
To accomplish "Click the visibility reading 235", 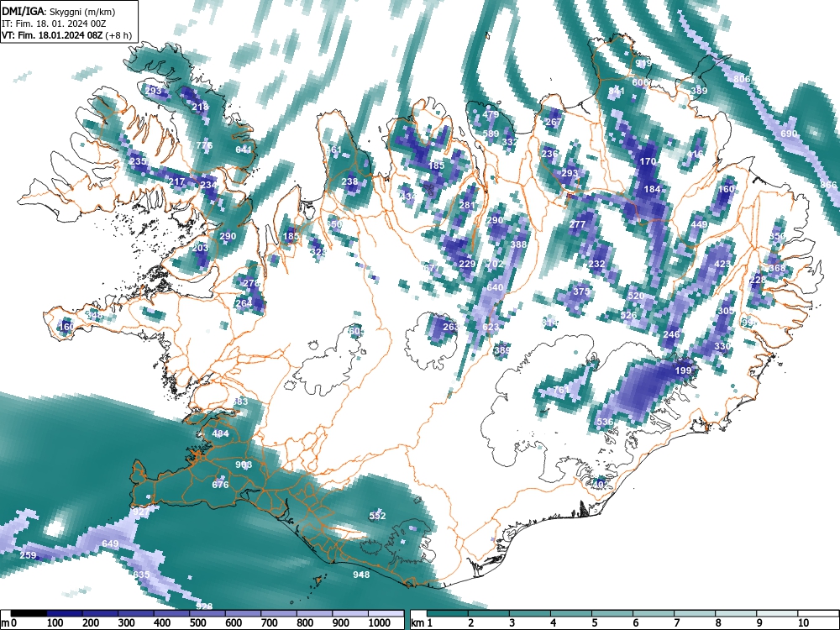I will (138, 162).
